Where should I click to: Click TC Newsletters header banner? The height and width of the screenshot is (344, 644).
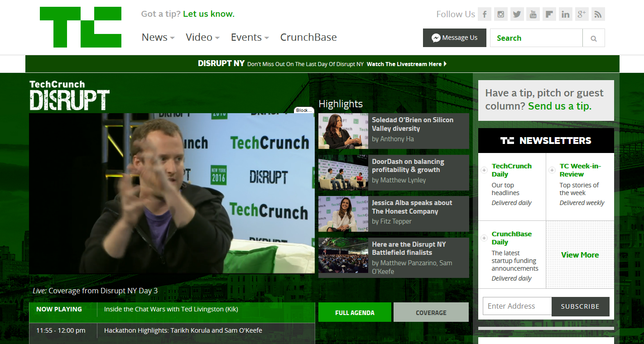[546, 140]
